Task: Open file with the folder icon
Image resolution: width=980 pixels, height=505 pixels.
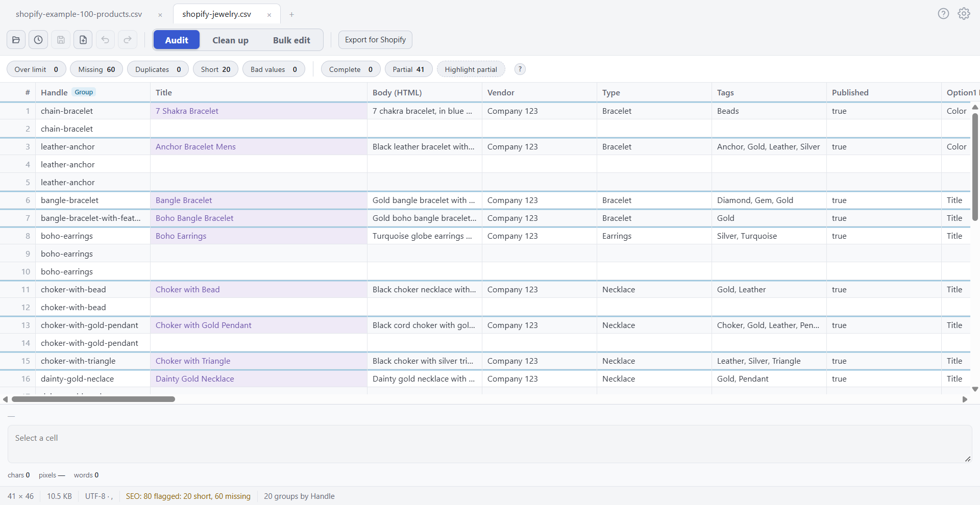Action: tap(16, 40)
